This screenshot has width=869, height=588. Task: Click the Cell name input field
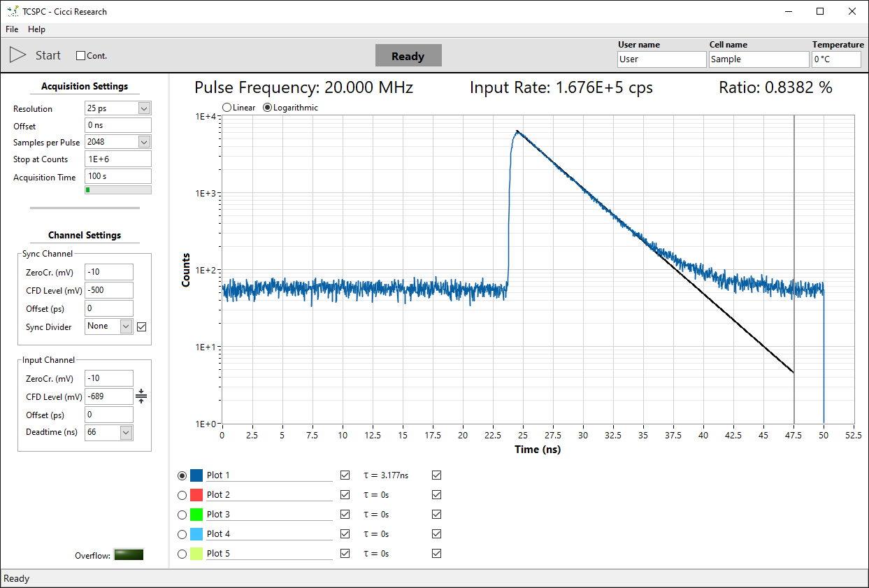(759, 59)
